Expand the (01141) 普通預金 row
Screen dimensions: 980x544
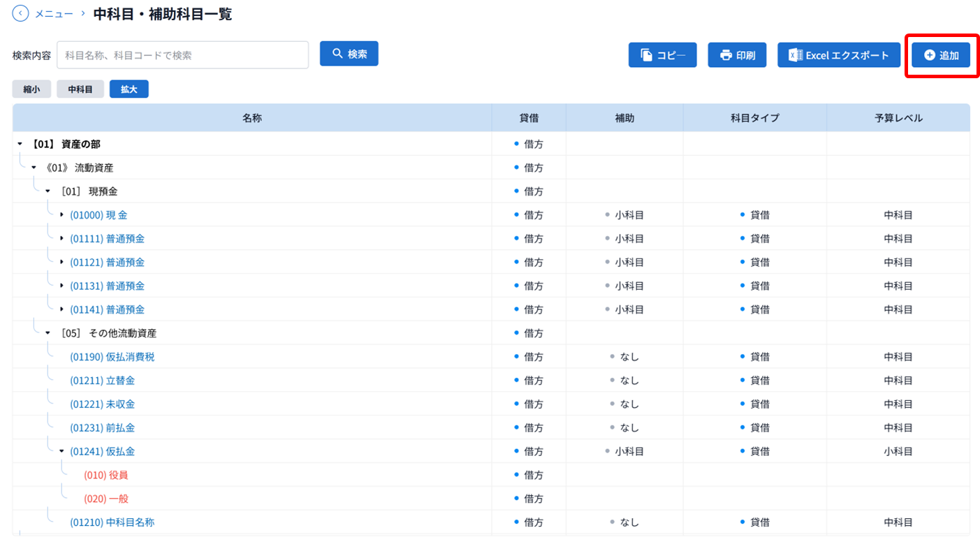pos(61,309)
